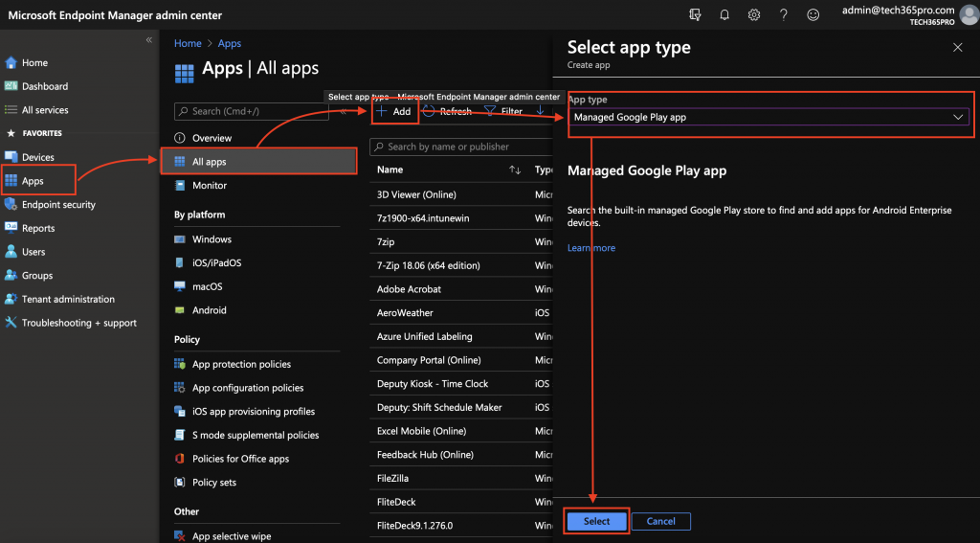Open settings gear in top bar
This screenshot has height=543, width=980.
[x=754, y=14]
